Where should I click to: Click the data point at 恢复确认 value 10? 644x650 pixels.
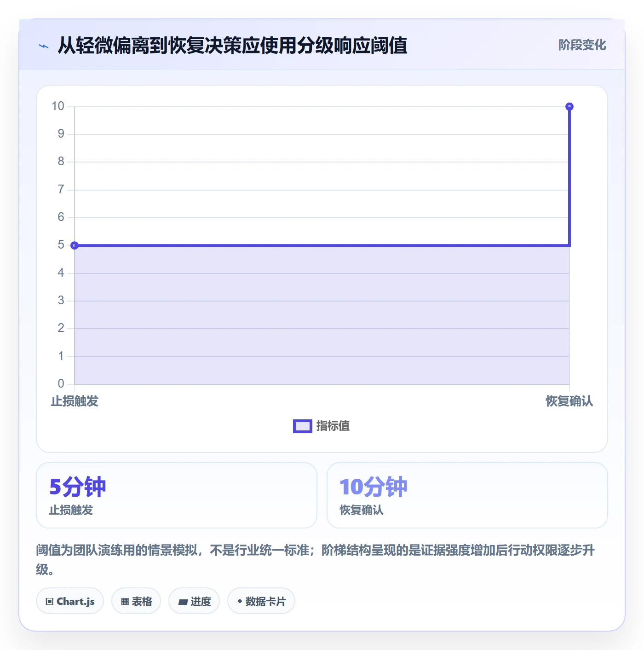[569, 107]
